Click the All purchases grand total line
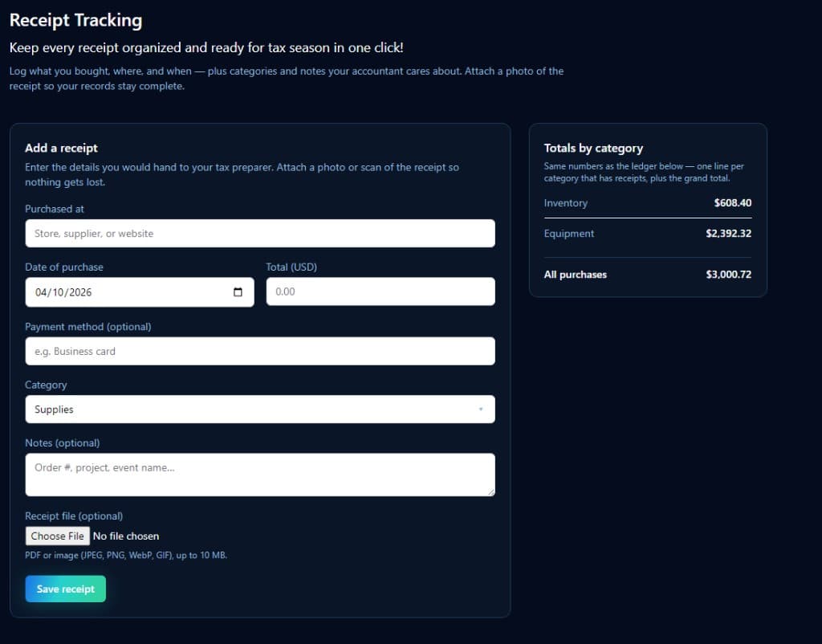This screenshot has height=644, width=822. click(x=648, y=274)
